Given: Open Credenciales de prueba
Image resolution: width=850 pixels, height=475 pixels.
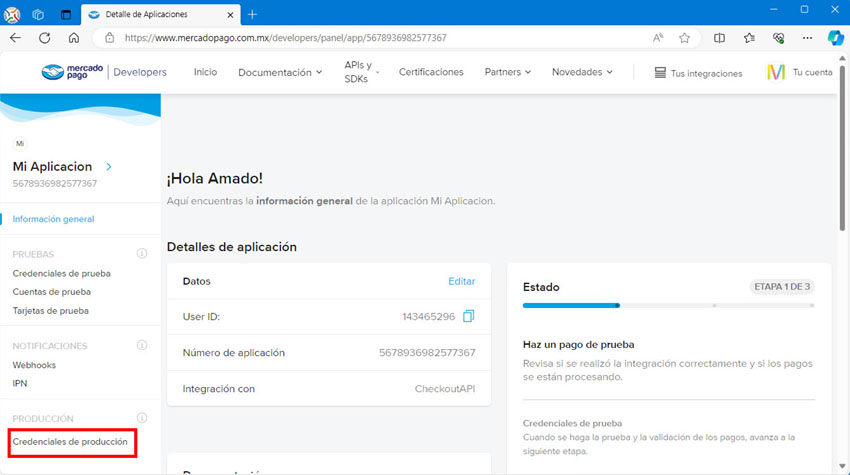Looking at the screenshot, I should coord(61,273).
